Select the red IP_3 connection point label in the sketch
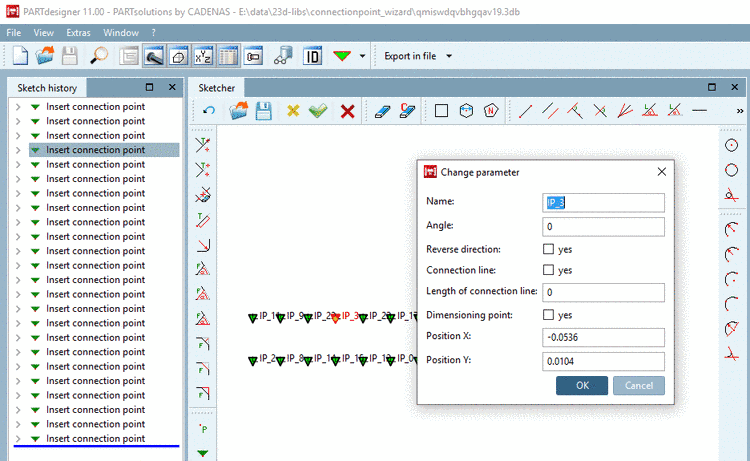Screen dimensions: 750x461 pos(350,316)
